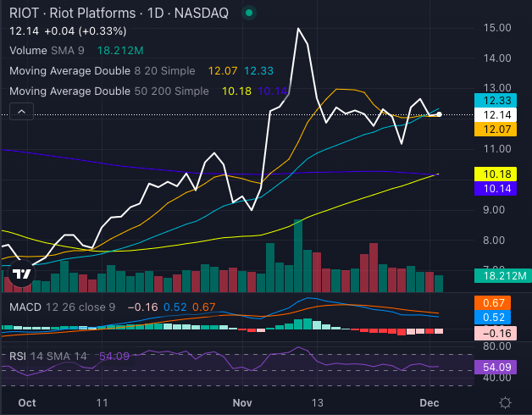Select Moving Average Double 50 200 Simple legend
The image size is (532, 415).
pyautogui.click(x=107, y=90)
